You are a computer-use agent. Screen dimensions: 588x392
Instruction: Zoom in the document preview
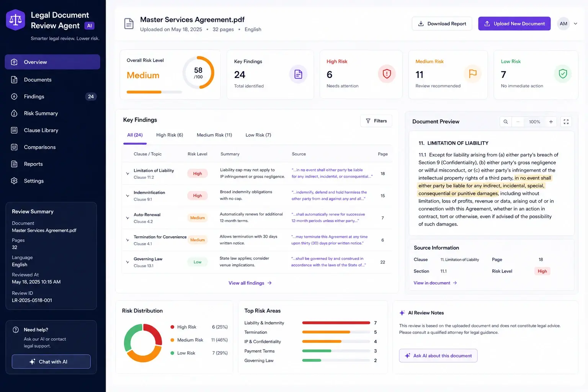pyautogui.click(x=551, y=122)
